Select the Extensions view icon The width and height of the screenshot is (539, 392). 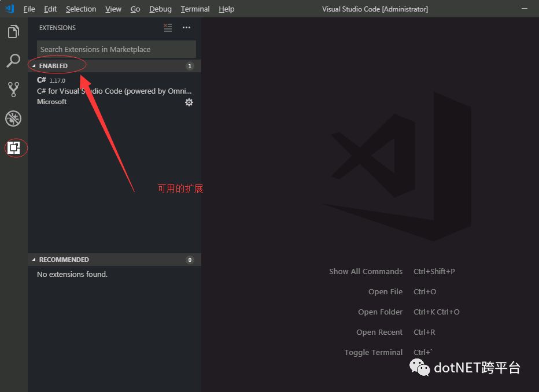14,148
